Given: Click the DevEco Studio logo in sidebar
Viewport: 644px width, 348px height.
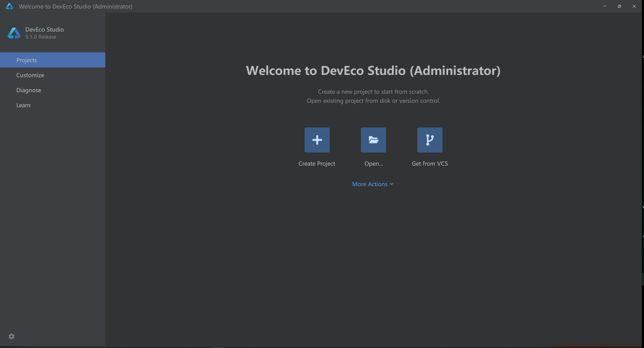Looking at the screenshot, I should [x=14, y=33].
